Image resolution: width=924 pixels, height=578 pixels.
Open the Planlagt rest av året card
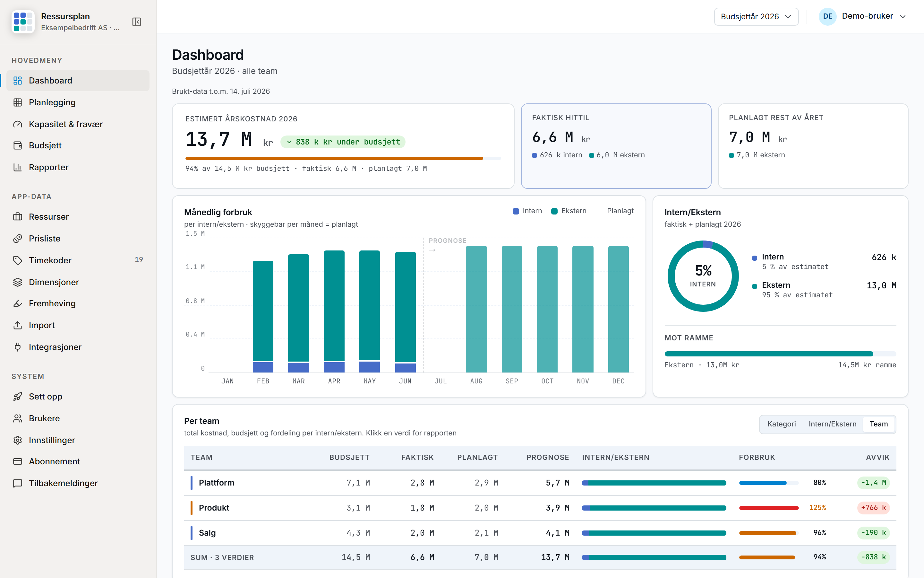coord(813,146)
